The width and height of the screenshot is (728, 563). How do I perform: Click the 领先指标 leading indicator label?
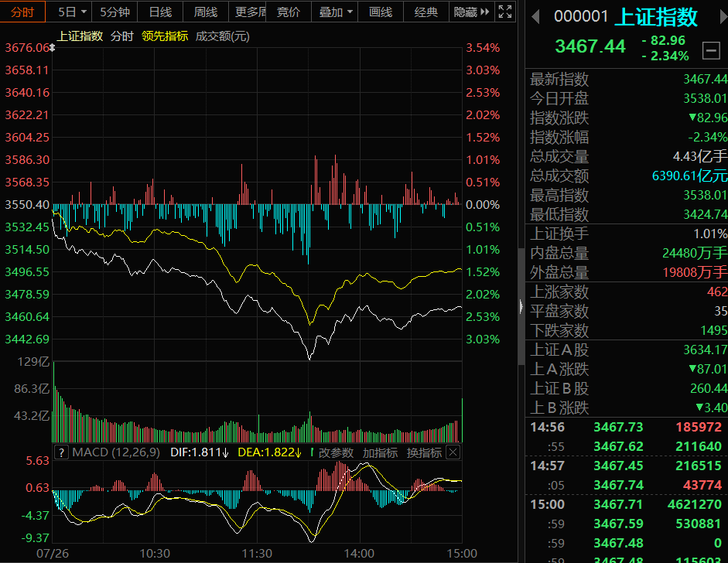165,36
